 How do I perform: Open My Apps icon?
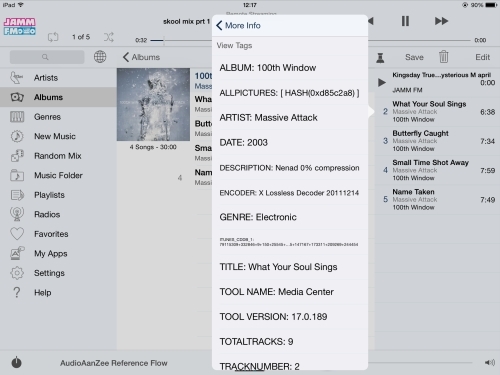(17, 253)
